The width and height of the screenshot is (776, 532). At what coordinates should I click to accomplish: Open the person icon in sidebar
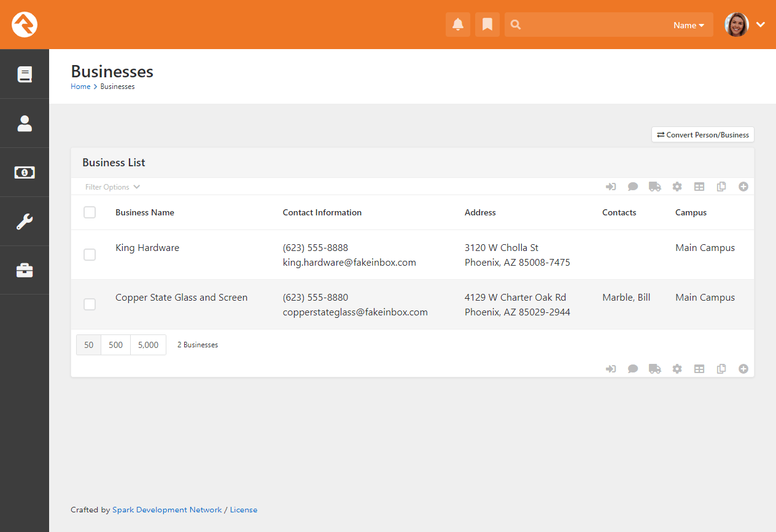[x=25, y=123]
